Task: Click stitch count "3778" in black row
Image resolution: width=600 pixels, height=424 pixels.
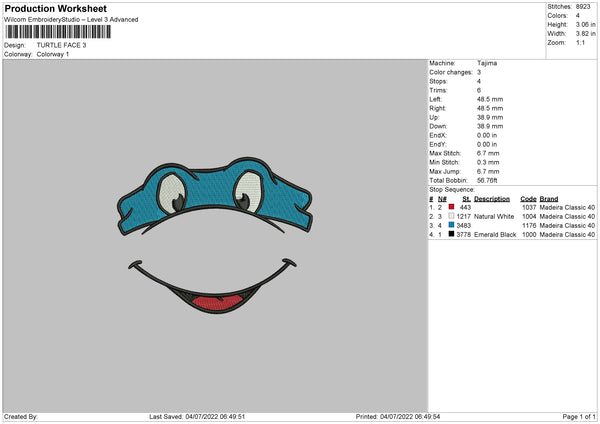Action: point(463,234)
